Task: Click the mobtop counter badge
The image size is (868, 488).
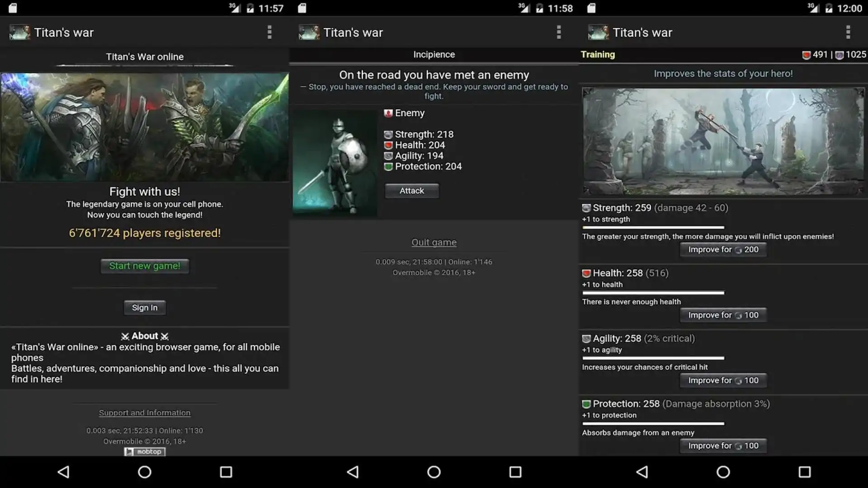Action: click(x=145, y=452)
